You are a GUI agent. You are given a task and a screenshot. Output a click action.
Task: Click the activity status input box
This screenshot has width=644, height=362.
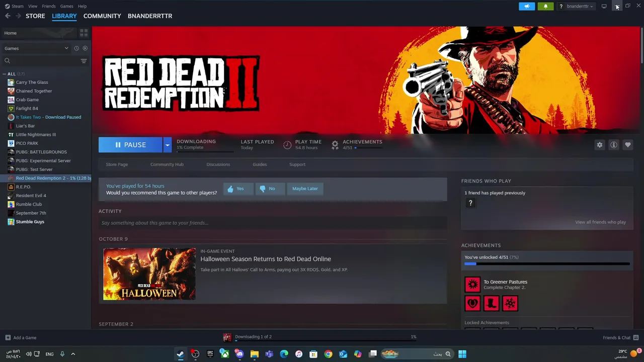click(273, 223)
